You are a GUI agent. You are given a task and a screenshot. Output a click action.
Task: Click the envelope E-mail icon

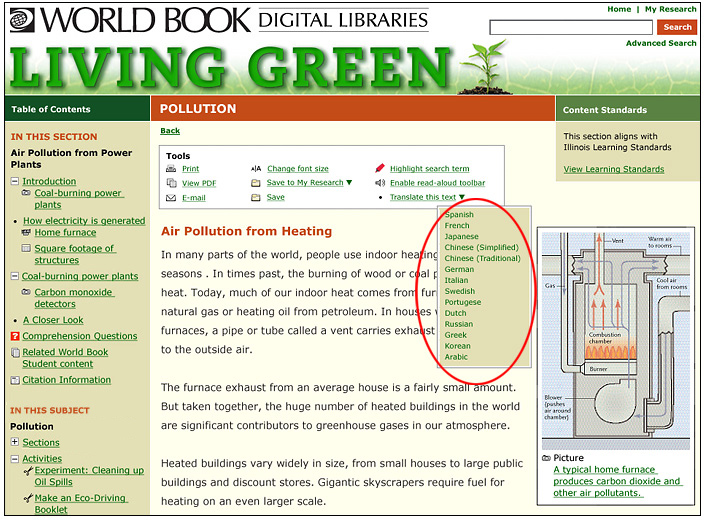tap(171, 198)
